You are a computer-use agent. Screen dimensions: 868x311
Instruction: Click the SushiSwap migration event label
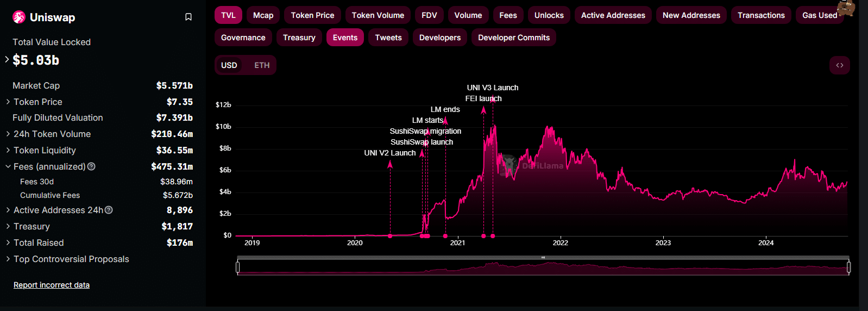pos(425,131)
